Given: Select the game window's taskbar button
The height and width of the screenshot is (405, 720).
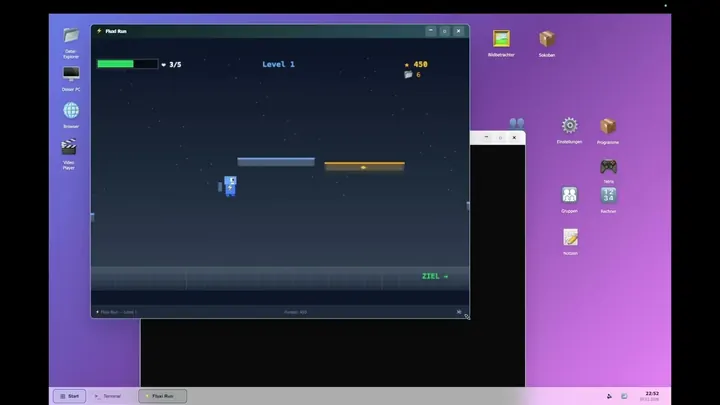Looking at the screenshot, I should tap(163, 396).
